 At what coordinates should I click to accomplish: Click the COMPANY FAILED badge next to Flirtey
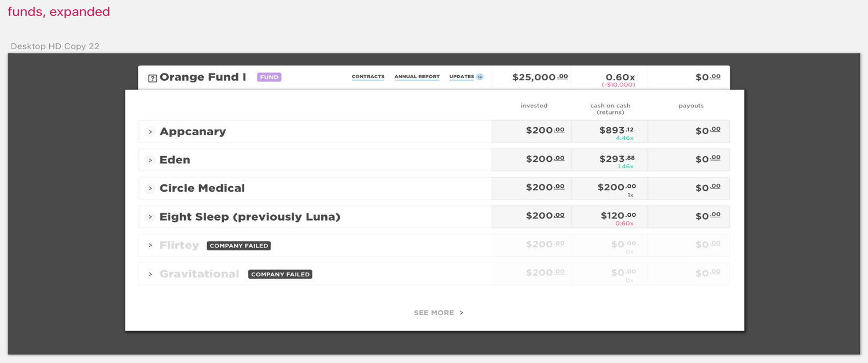238,246
